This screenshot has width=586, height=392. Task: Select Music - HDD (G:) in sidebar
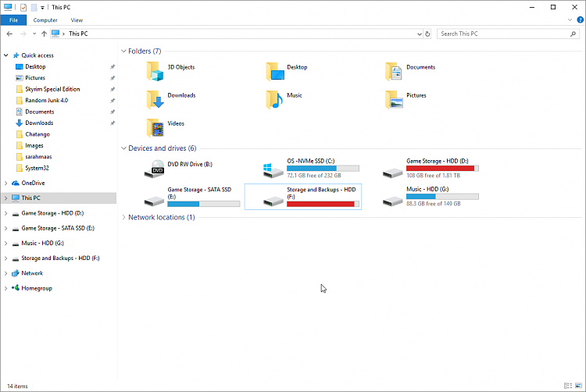pos(43,243)
